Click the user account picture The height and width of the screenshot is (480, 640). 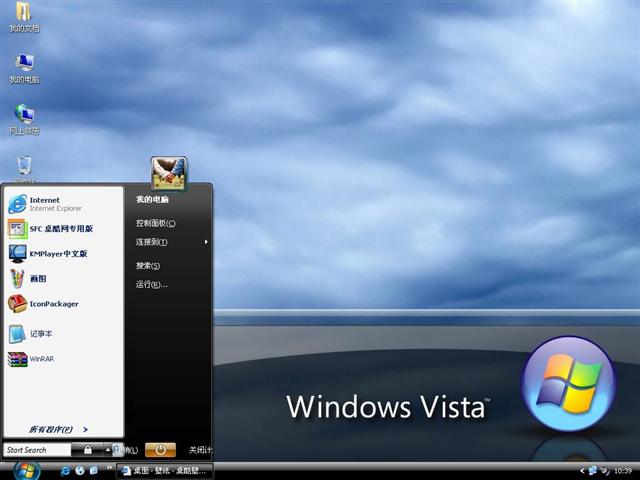(x=169, y=174)
